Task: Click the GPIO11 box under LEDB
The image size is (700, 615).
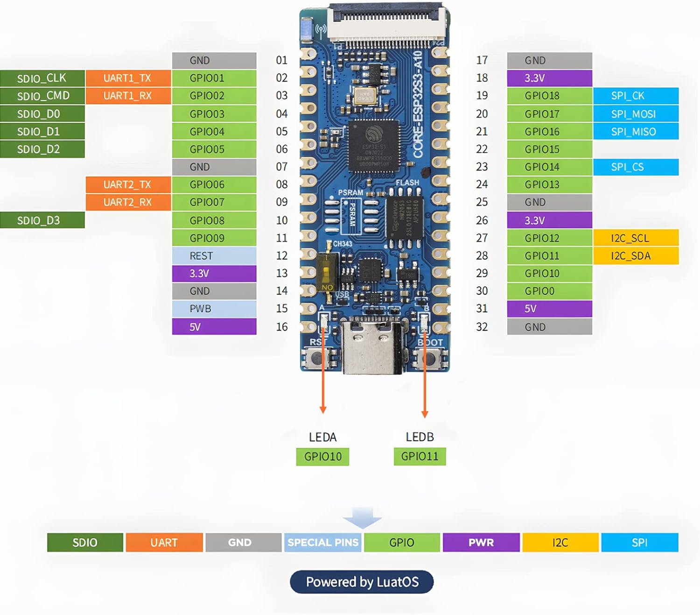Action: tap(420, 457)
